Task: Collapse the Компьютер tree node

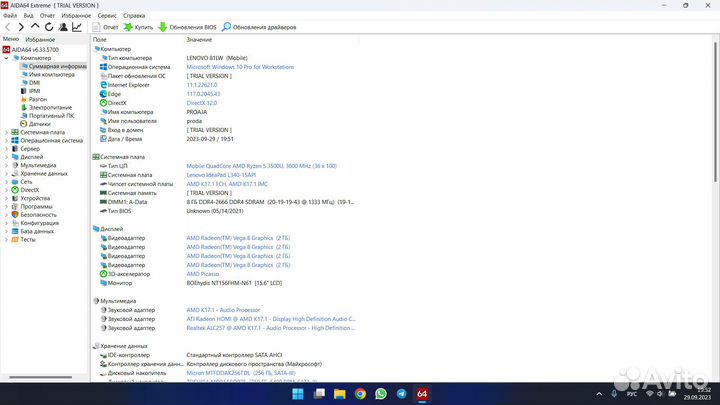Action: click(x=6, y=58)
